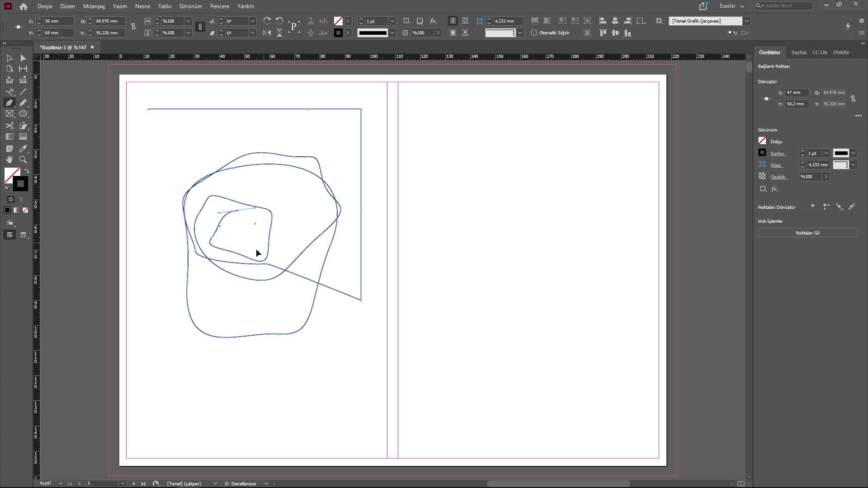Select the Pencil tool
The image size is (868, 488).
[x=23, y=103]
